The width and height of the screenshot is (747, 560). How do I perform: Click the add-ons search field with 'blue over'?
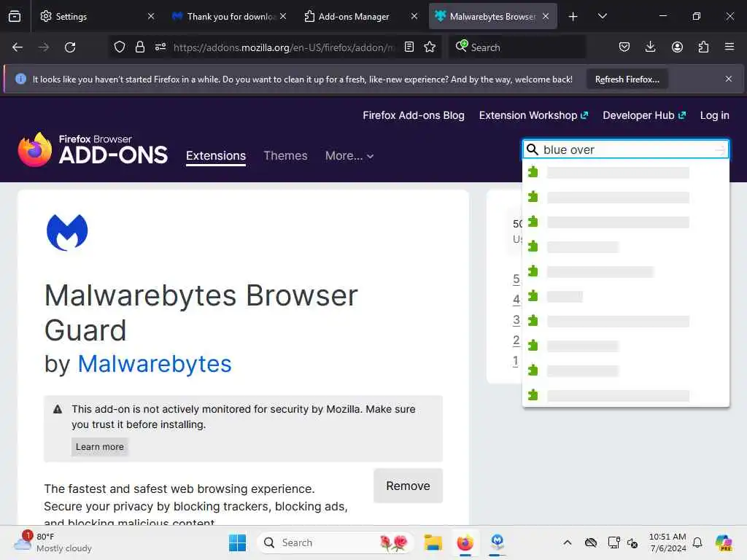tap(626, 149)
